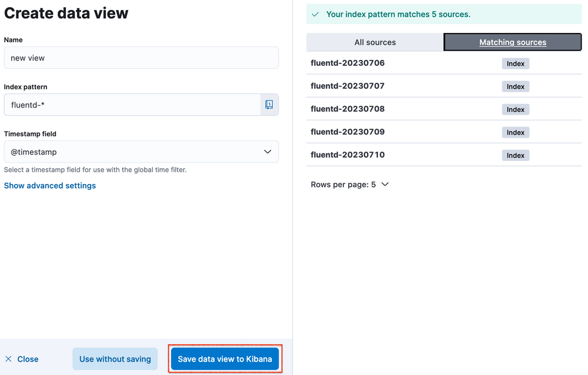The height and width of the screenshot is (375, 588).
Task: Select the fluentd-20230709 source row
Action: [x=348, y=132]
